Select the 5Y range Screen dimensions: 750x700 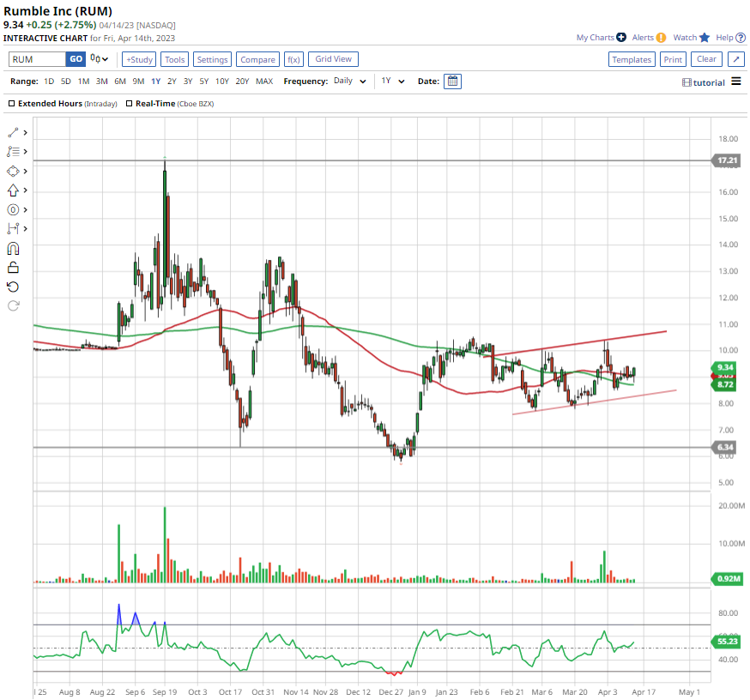[x=203, y=81]
